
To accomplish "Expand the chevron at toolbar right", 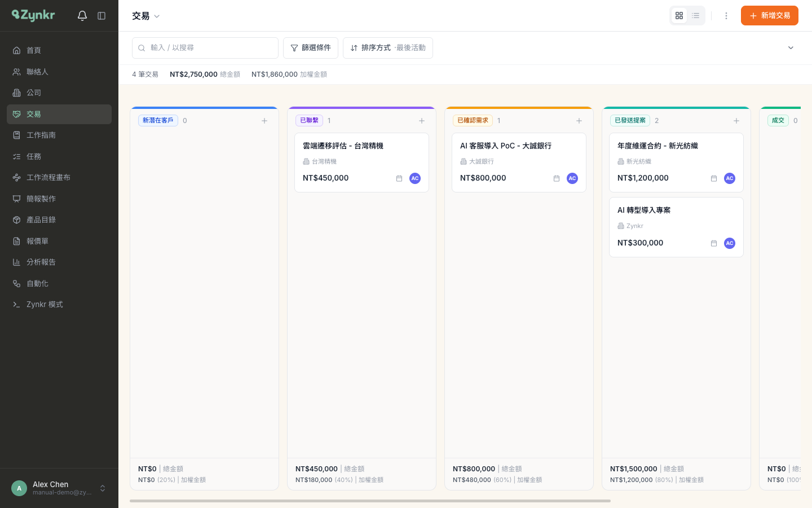I will coord(791,48).
